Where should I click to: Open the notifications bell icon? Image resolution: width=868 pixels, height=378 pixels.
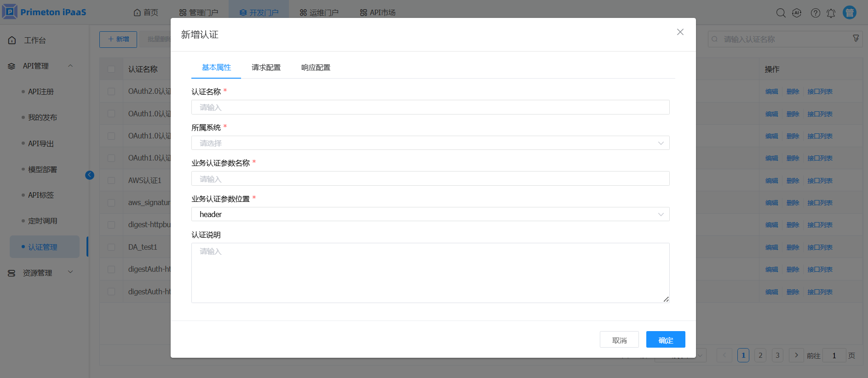pos(831,13)
